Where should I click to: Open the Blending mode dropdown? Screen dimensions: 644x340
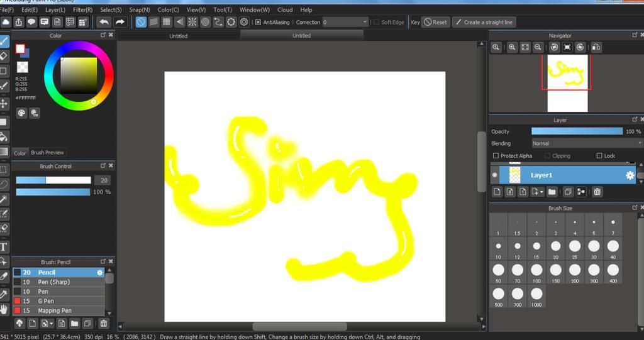click(587, 143)
